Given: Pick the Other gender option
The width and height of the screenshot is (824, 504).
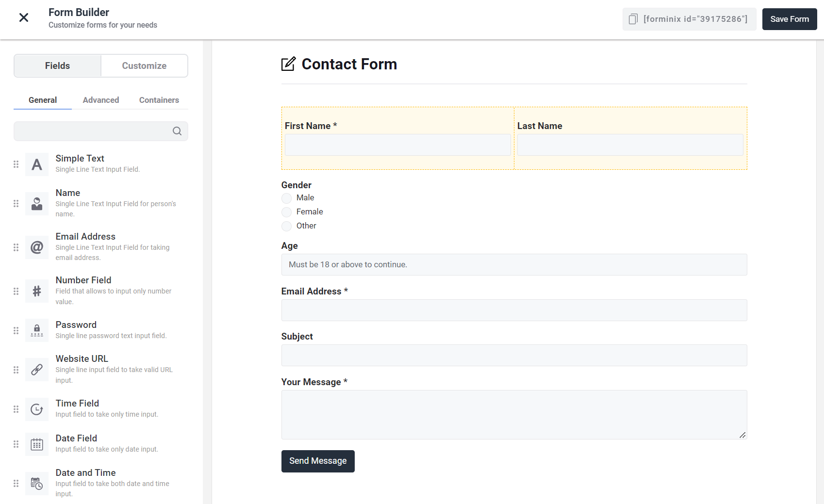Looking at the screenshot, I should (287, 226).
